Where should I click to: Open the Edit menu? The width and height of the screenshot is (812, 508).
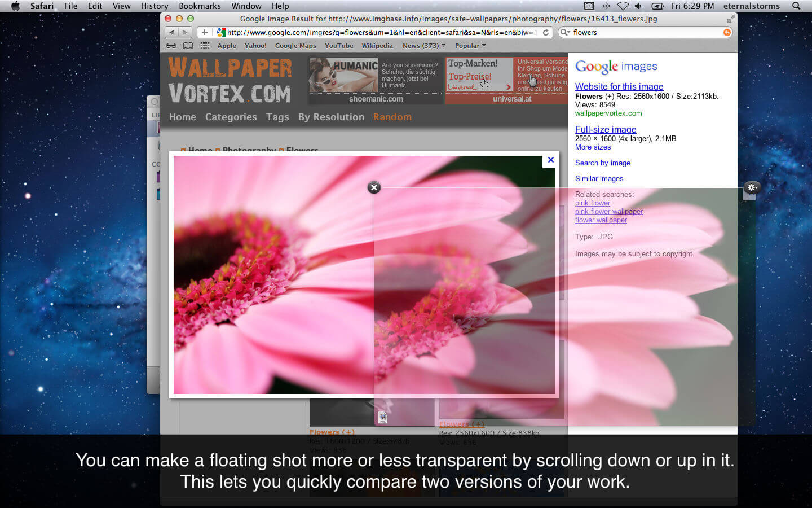[x=95, y=6]
